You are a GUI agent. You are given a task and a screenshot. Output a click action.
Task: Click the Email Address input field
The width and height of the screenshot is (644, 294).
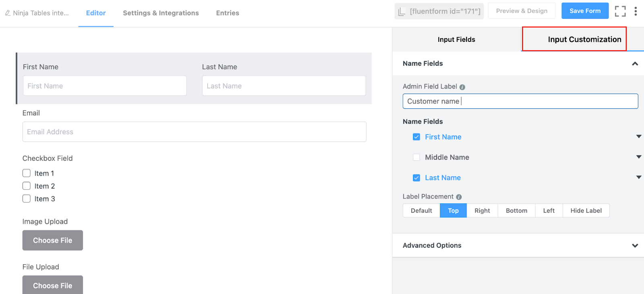(194, 132)
